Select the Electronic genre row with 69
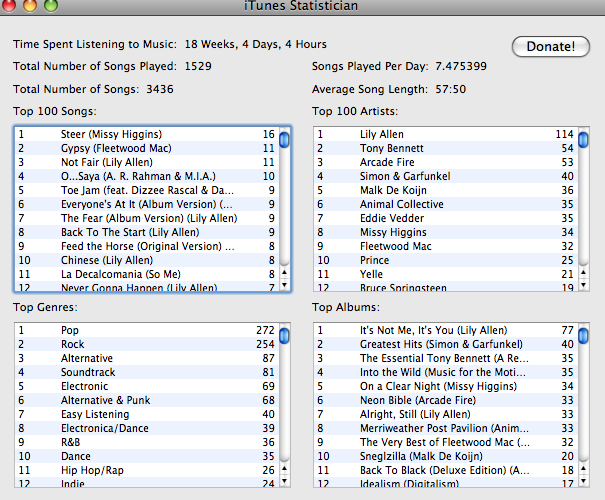This screenshot has width=605, height=500. point(147,386)
